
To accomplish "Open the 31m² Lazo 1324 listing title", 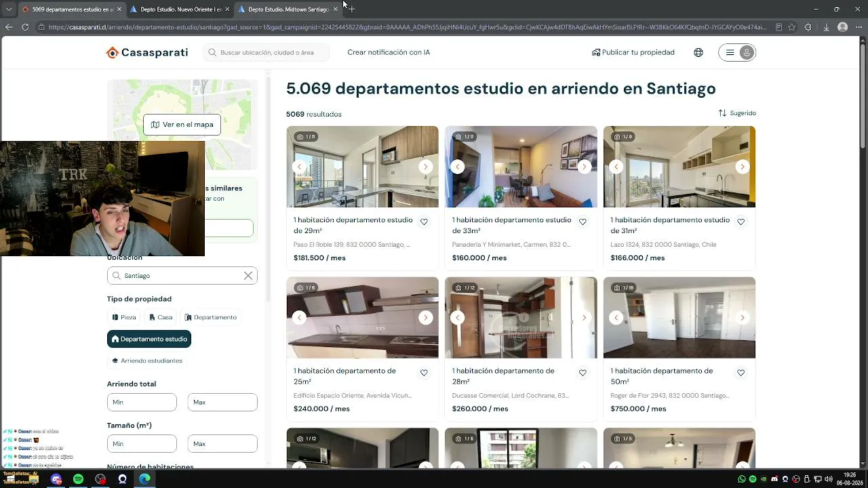I will [x=670, y=225].
